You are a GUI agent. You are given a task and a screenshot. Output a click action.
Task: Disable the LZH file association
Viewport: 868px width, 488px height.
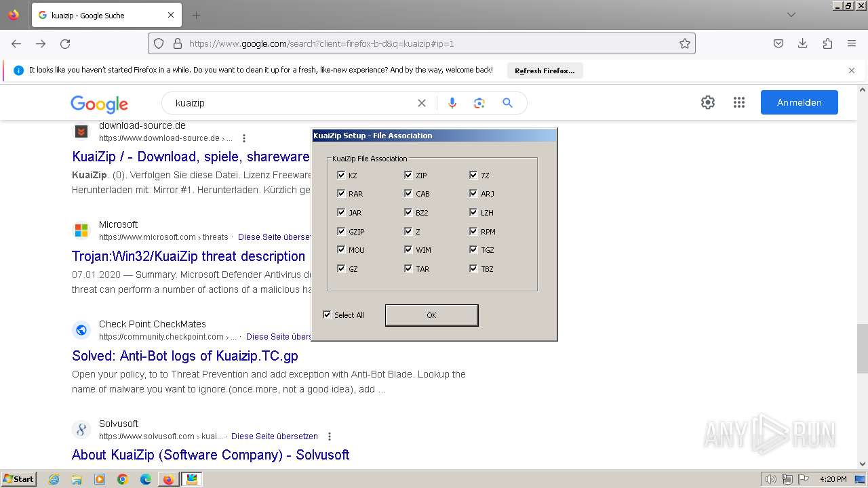tap(473, 212)
